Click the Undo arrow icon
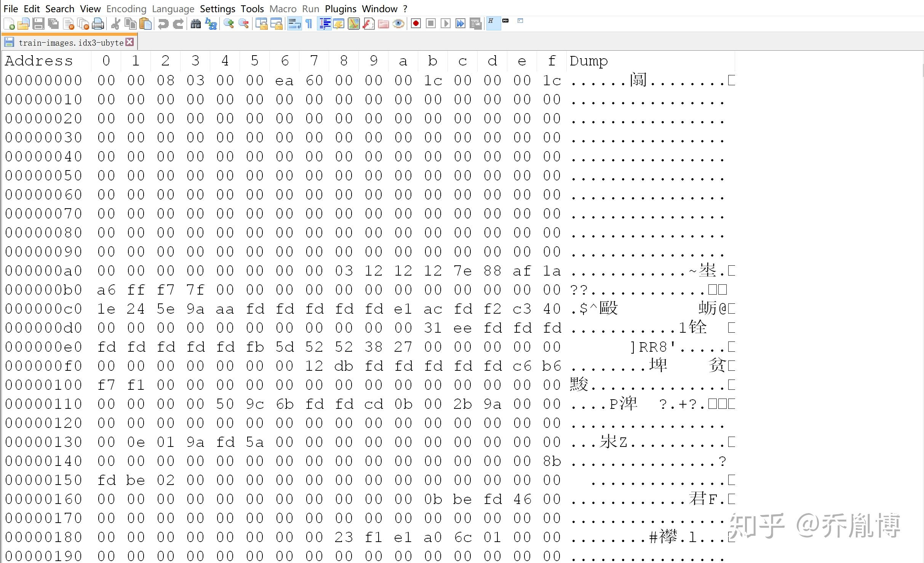Screen dimensions: 924x563 (163, 24)
